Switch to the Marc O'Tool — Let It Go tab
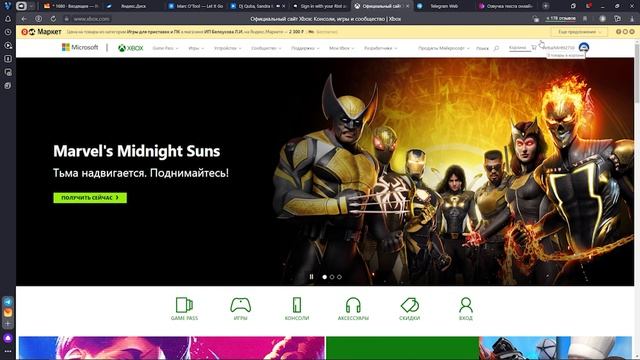The height and width of the screenshot is (360, 640). coord(196,6)
